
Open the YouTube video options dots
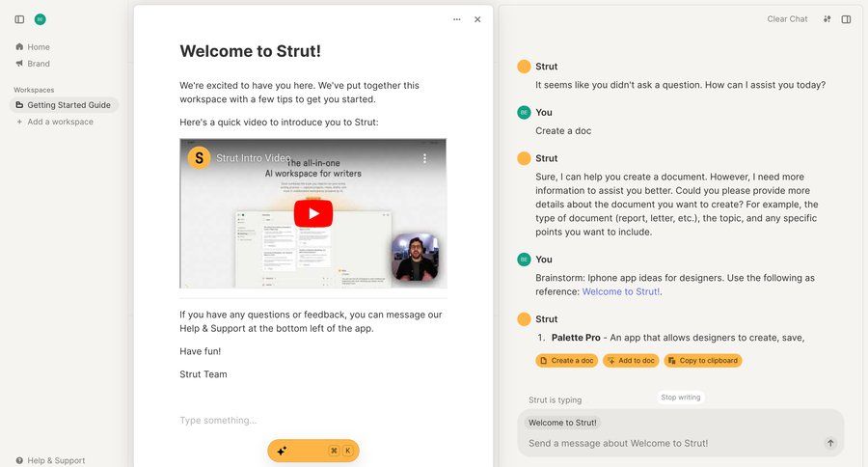coord(424,158)
